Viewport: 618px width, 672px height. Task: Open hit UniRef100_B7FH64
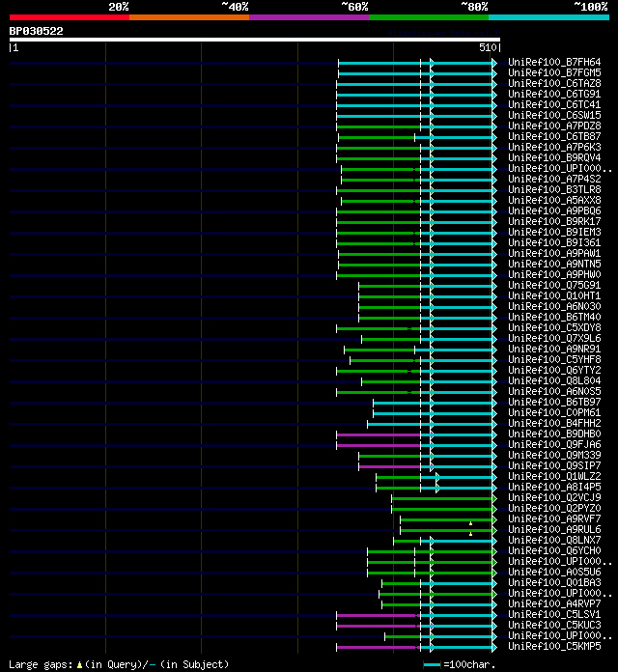click(554, 62)
